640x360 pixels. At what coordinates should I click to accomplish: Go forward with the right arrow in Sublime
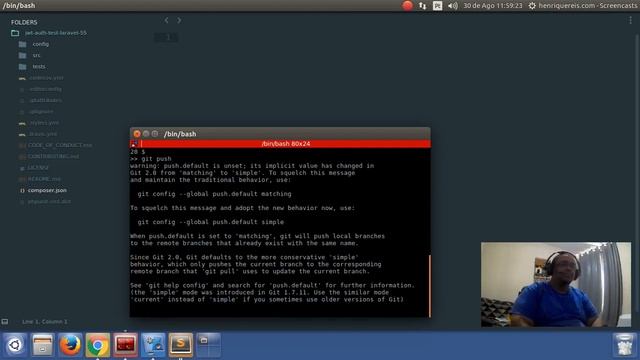(179, 20)
